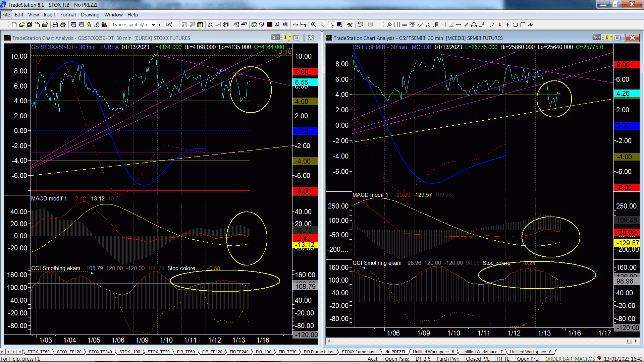The image size is (644, 362).
Task: Switch to STOX_TF60 workspace tab
Action: 38,352
